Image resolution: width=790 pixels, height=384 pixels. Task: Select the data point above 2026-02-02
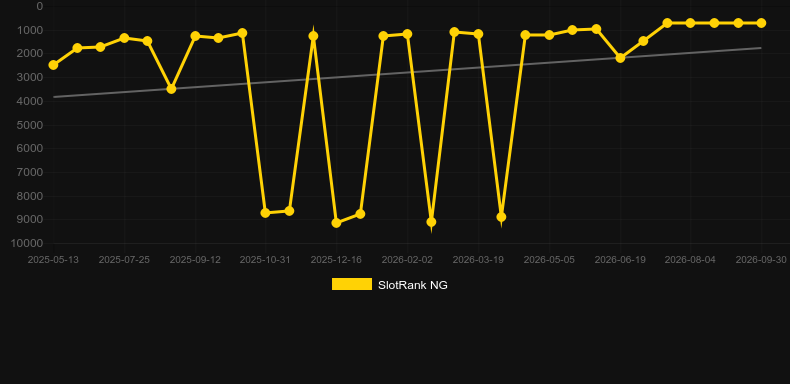407,34
